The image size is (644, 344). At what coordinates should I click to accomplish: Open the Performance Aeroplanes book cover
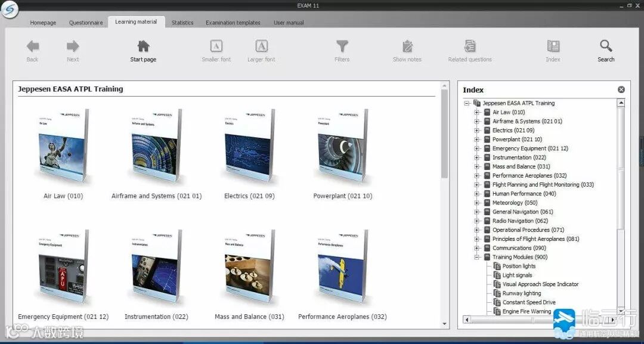pos(342,266)
